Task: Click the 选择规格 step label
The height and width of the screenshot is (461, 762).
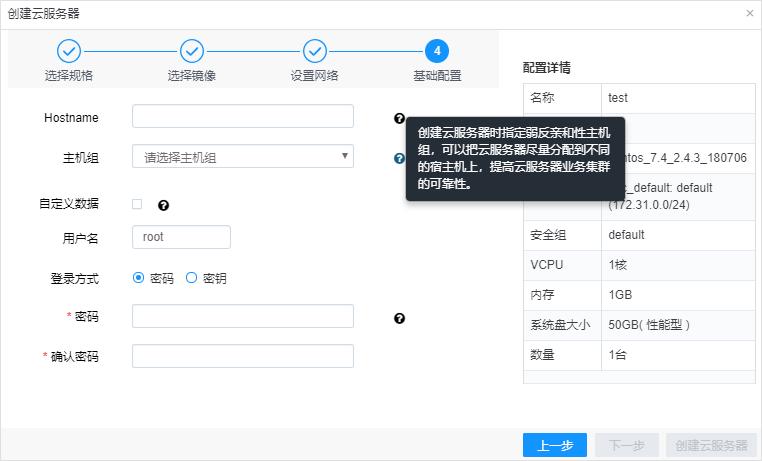Action: (x=69, y=76)
